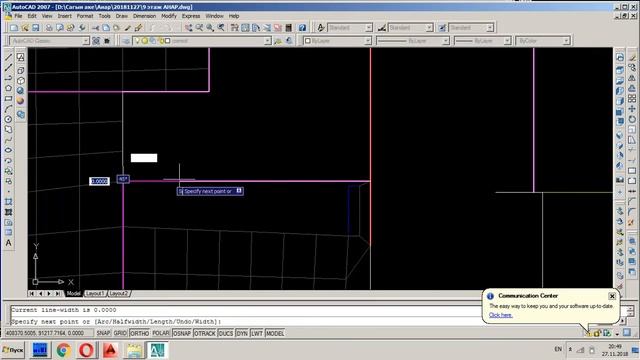This screenshot has width=640, height=360.
Task: Select the Circle draw tool
Action: pos(8,119)
